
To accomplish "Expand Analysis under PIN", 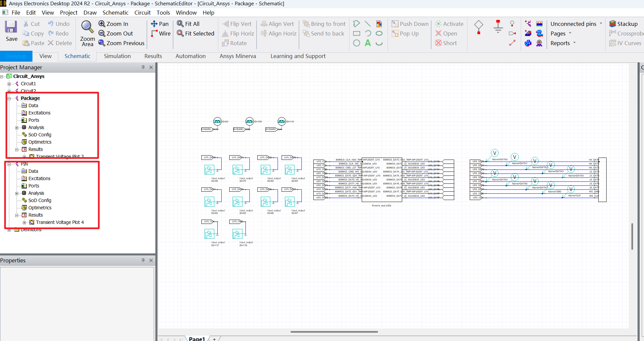I will pyautogui.click(x=17, y=193).
